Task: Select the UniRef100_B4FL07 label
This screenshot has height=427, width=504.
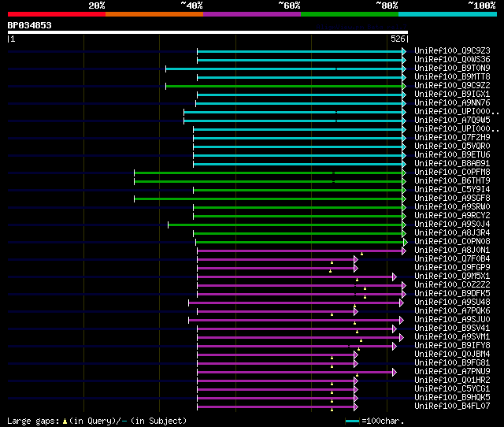Action: 452,407
